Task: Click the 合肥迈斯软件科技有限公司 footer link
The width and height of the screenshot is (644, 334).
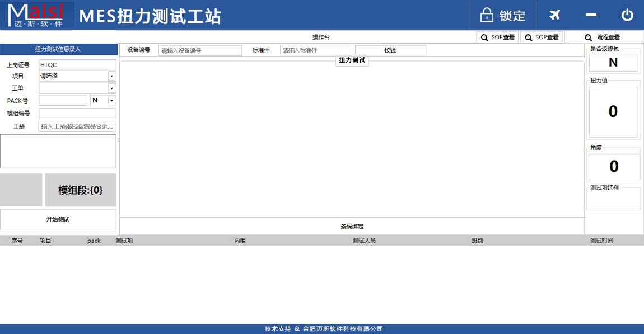Action: [342, 328]
